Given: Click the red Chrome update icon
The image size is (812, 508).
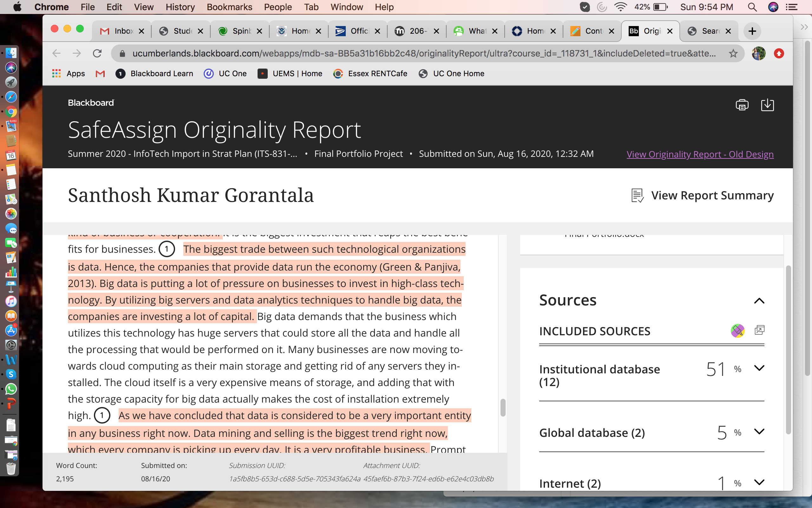Looking at the screenshot, I should [x=779, y=53].
